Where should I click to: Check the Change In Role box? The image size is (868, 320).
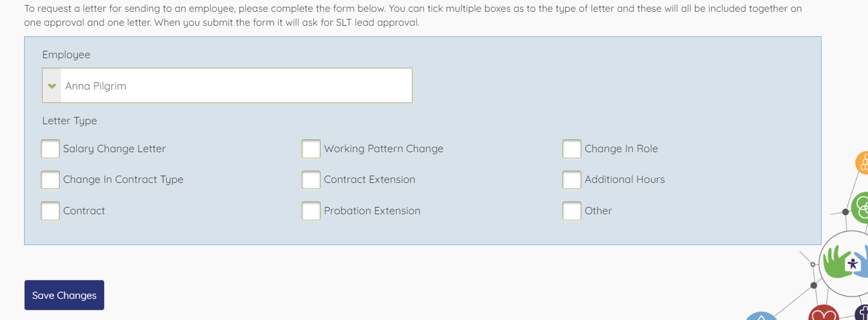click(572, 149)
